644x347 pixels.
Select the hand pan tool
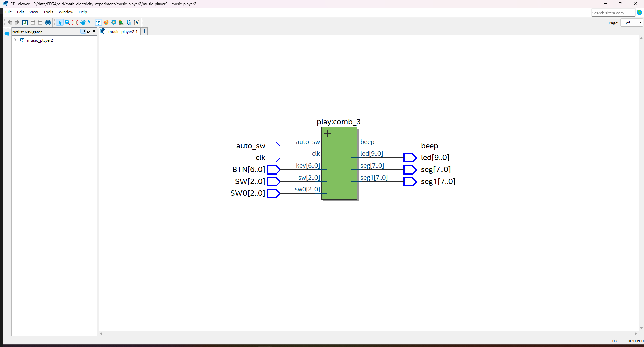tap(83, 22)
